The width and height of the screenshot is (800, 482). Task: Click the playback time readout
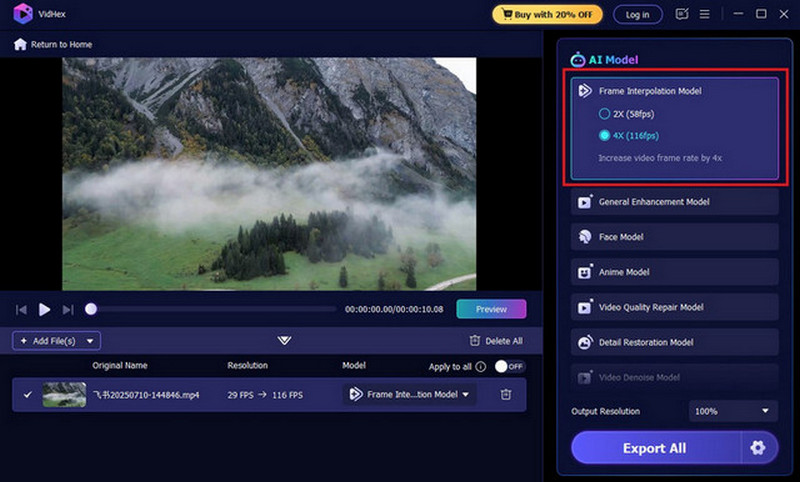click(394, 309)
